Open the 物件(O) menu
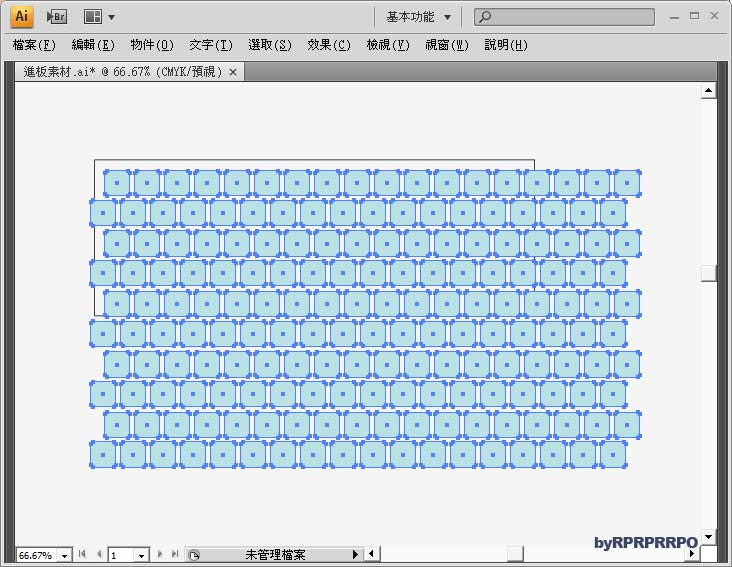 [152, 45]
